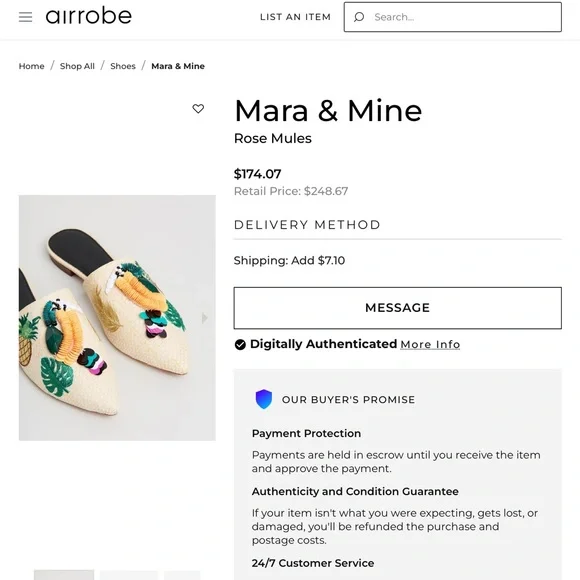The width and height of the screenshot is (580, 580).
Task: Open More Info about authentication
Action: pyautogui.click(x=430, y=344)
